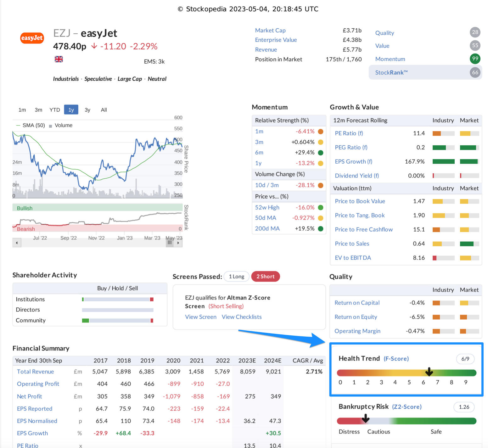Click the easyJet orange logo
Viewport: 488px width, 448px height.
coord(32,38)
